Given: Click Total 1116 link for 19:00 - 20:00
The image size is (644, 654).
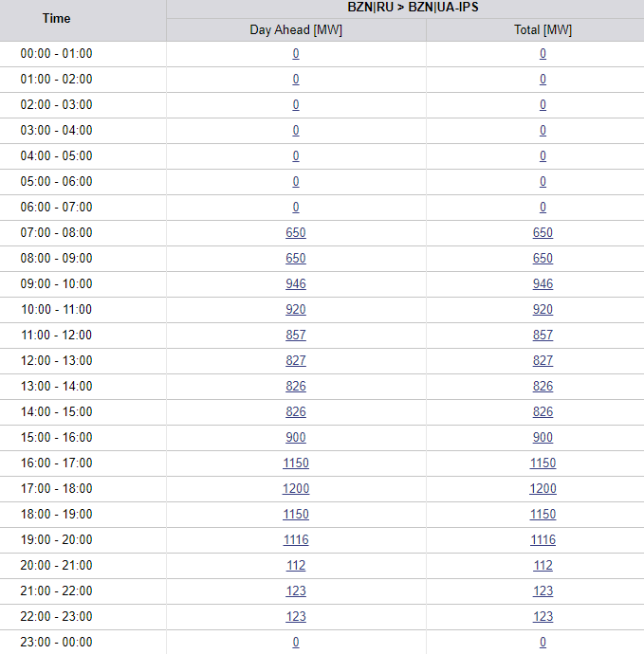Looking at the screenshot, I should [x=543, y=539].
